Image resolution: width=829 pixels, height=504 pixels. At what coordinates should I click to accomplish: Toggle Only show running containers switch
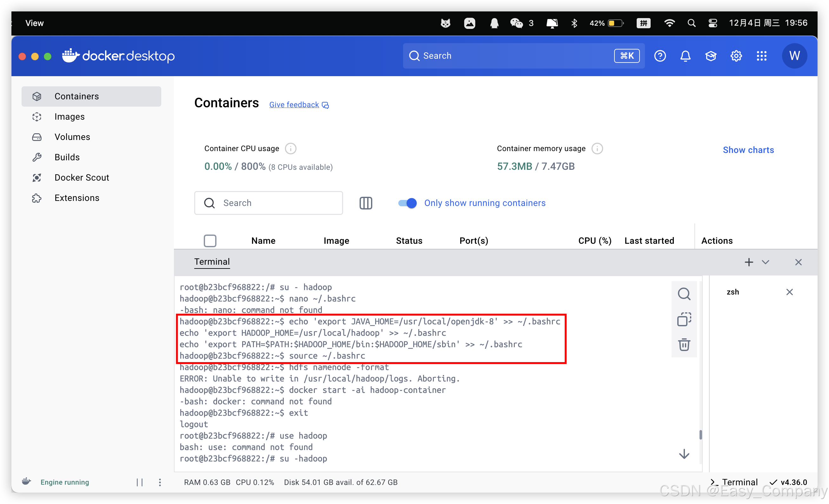coord(407,203)
